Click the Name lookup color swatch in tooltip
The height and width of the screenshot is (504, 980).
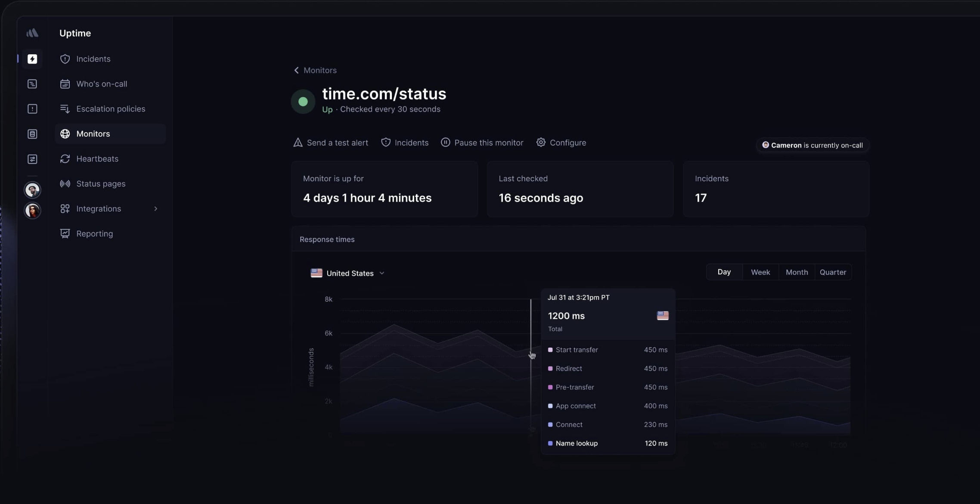click(x=550, y=443)
